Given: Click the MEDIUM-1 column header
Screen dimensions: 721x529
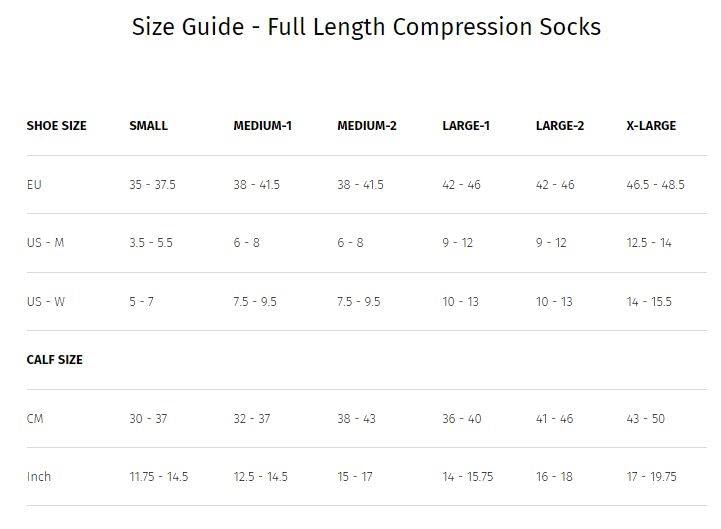Looking at the screenshot, I should coord(262,126).
